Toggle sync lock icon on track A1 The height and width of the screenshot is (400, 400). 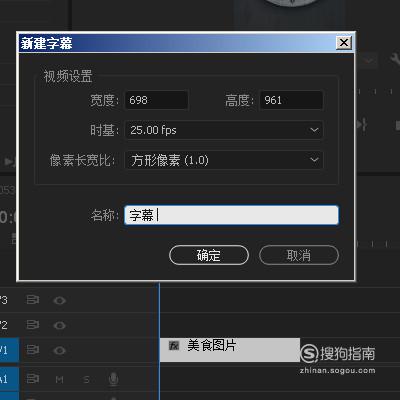(x=33, y=379)
